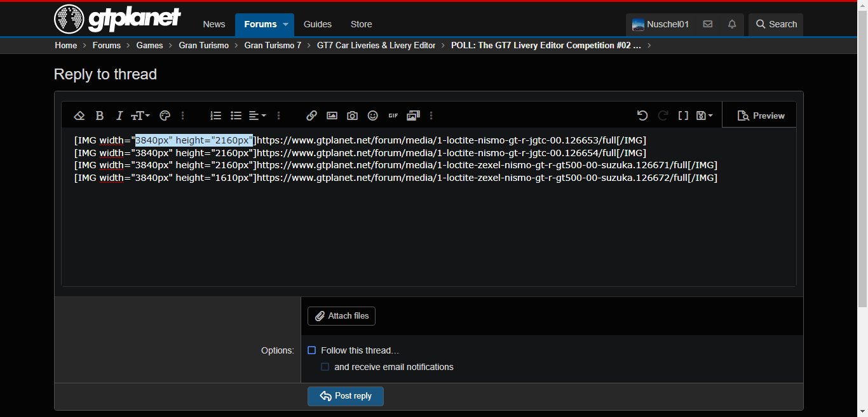Open the Guides tab
Viewport: 868px width, 417px height.
pyautogui.click(x=318, y=24)
